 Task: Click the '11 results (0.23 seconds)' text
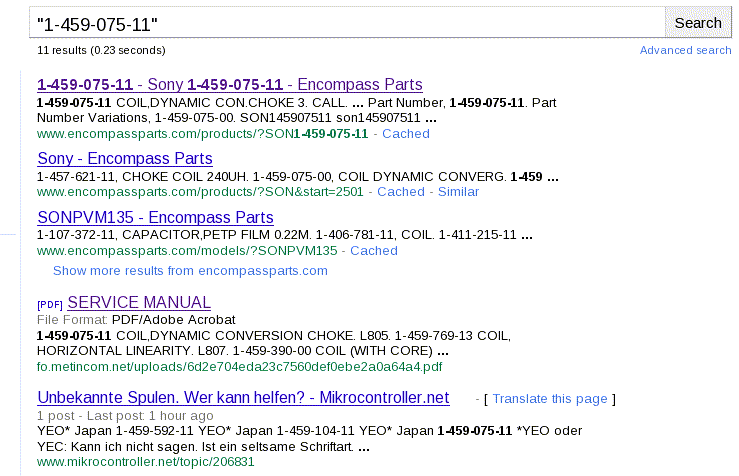(101, 50)
